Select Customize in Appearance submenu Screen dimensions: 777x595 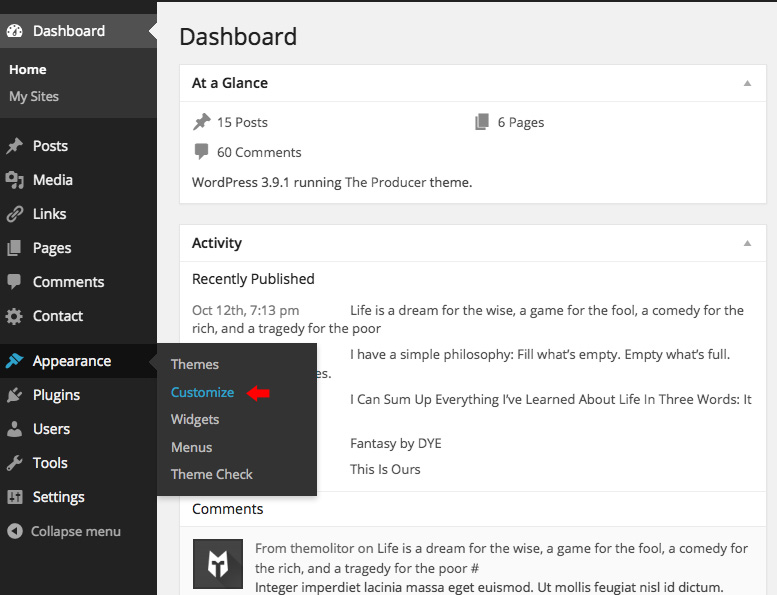point(202,392)
